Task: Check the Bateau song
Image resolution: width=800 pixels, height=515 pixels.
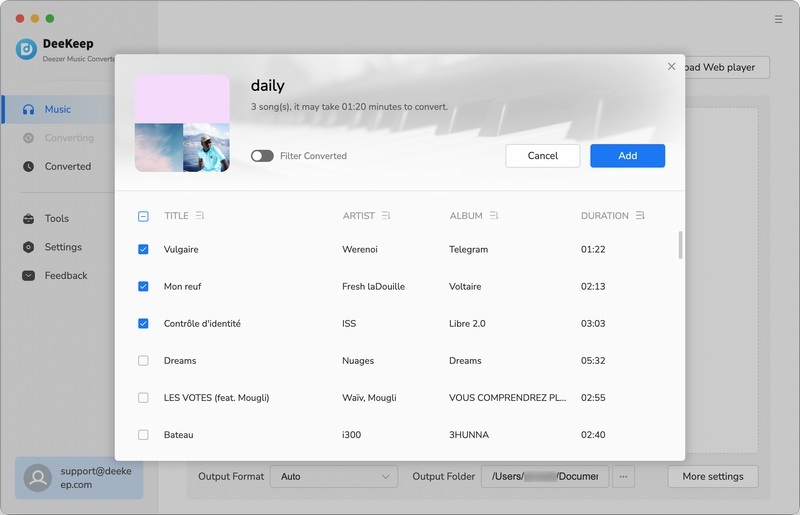Action: tap(143, 435)
